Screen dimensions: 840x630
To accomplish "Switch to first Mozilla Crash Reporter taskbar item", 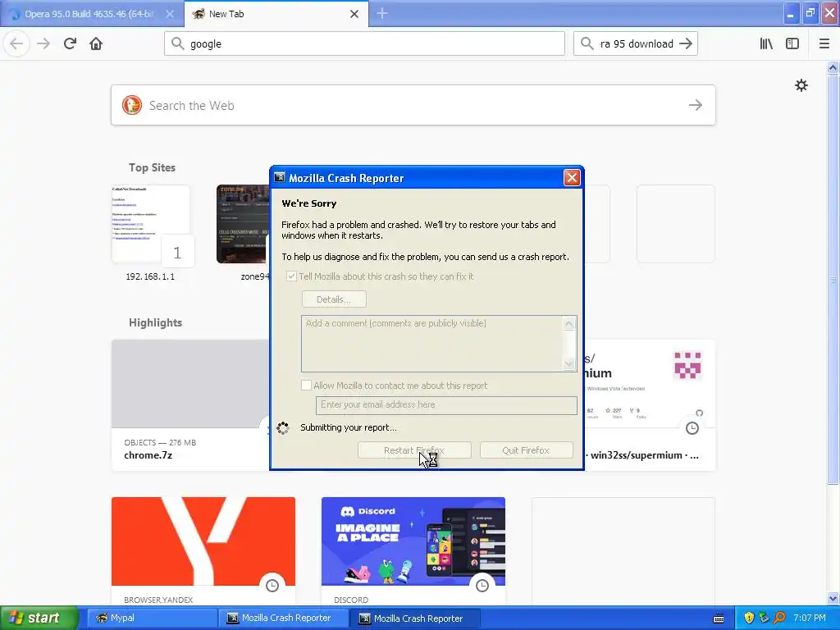I will tap(282, 618).
